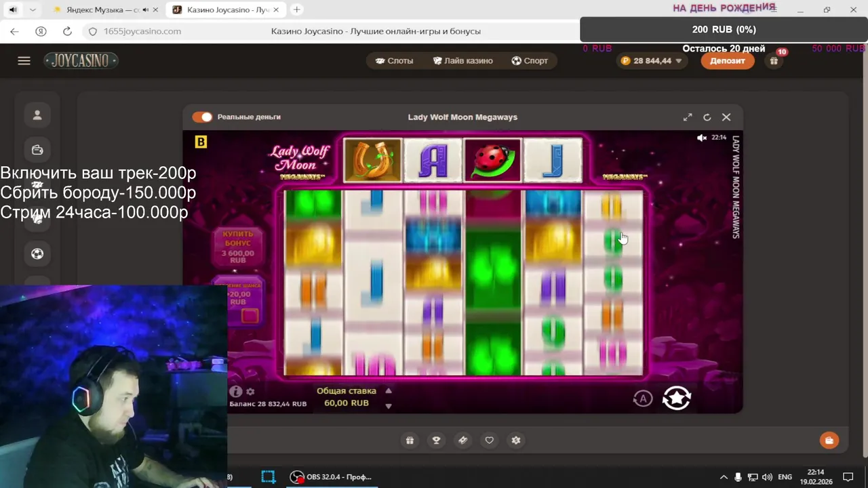Show hidden system tray icons

[x=724, y=477]
